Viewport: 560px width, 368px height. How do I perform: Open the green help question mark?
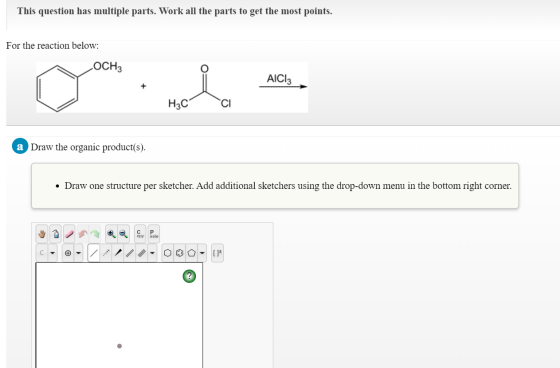pyautogui.click(x=189, y=276)
